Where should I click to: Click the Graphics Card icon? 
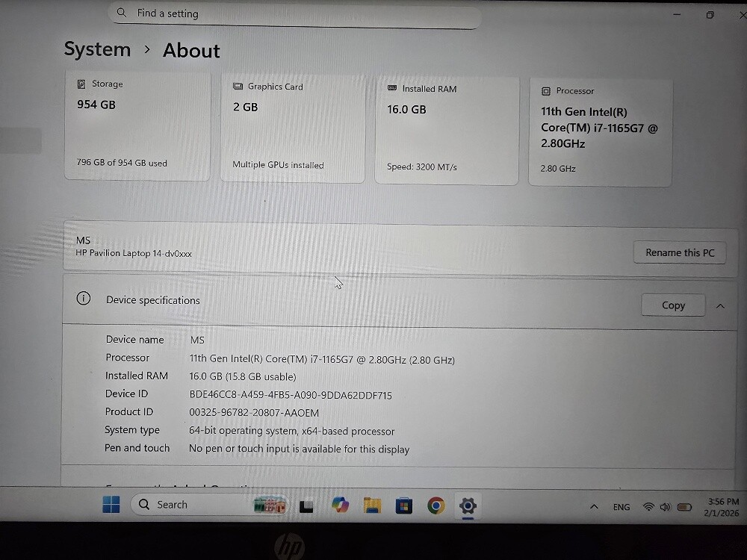coord(238,86)
